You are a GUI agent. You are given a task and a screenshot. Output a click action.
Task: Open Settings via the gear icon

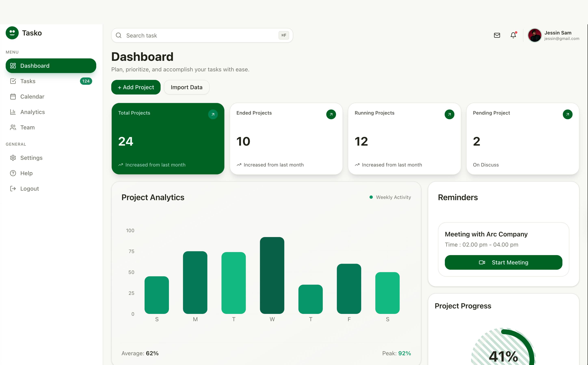[13, 158]
